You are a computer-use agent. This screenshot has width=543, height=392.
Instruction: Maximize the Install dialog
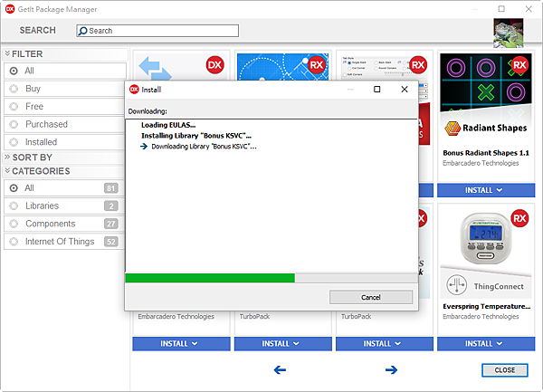[x=377, y=90]
